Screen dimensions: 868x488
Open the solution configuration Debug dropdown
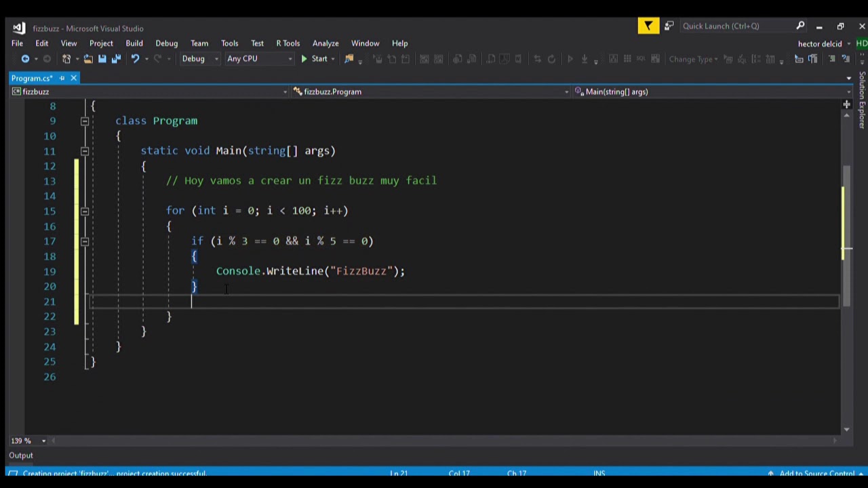tap(200, 59)
